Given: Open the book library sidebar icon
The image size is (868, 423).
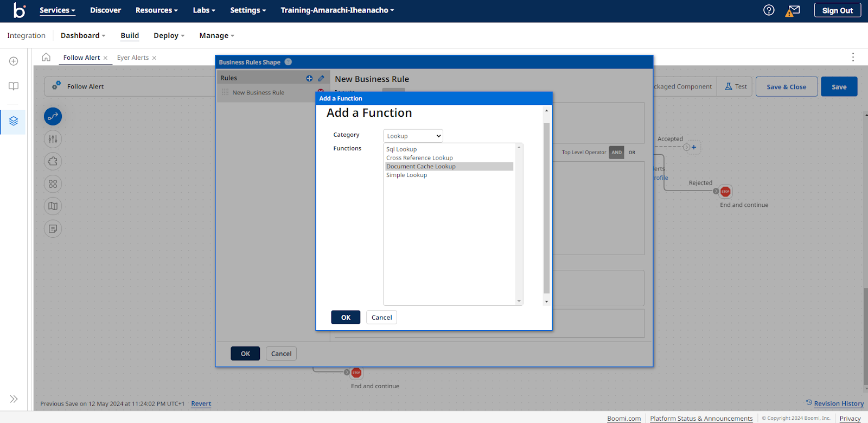Looking at the screenshot, I should (14, 86).
